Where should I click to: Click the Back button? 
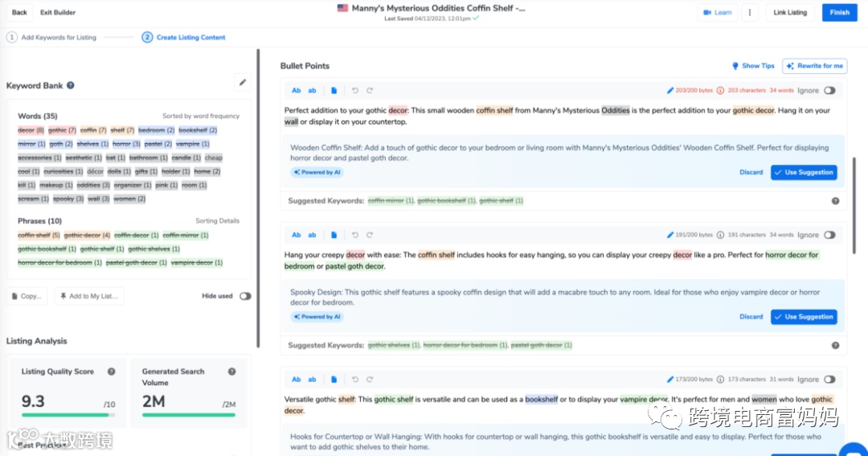pos(19,12)
